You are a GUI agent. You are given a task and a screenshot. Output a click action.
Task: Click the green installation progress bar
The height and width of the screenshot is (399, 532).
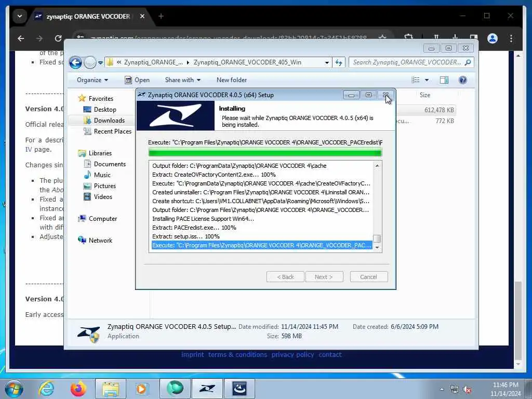tap(265, 153)
